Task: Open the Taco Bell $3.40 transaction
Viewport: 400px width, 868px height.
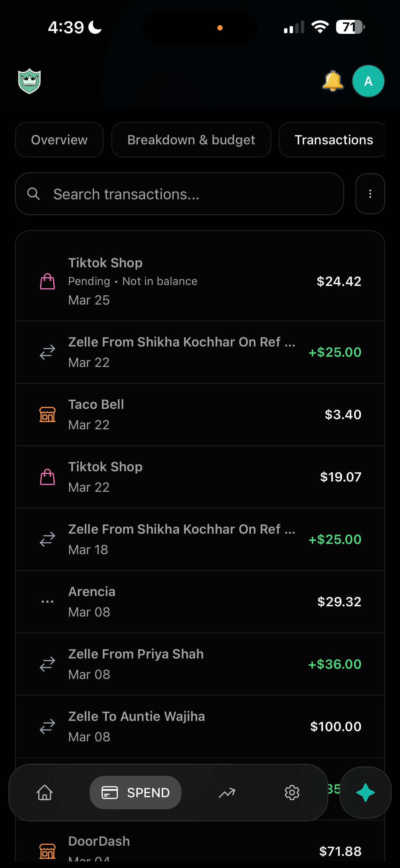Action: coord(200,414)
